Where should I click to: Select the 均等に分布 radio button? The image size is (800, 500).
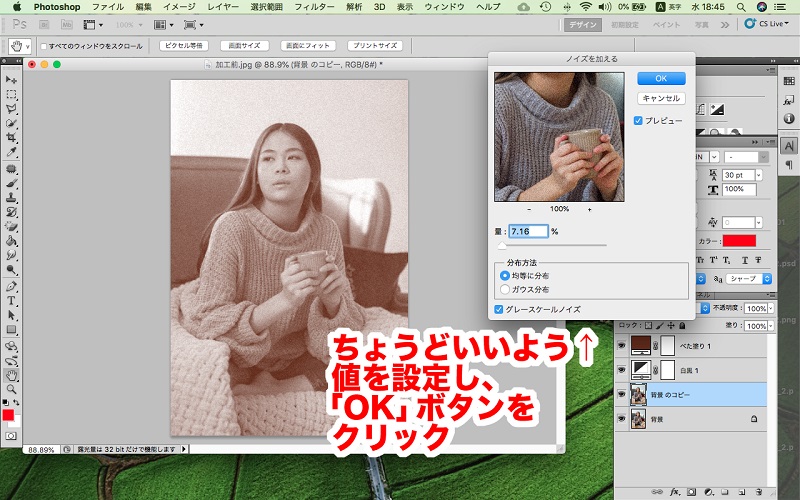tap(505, 276)
